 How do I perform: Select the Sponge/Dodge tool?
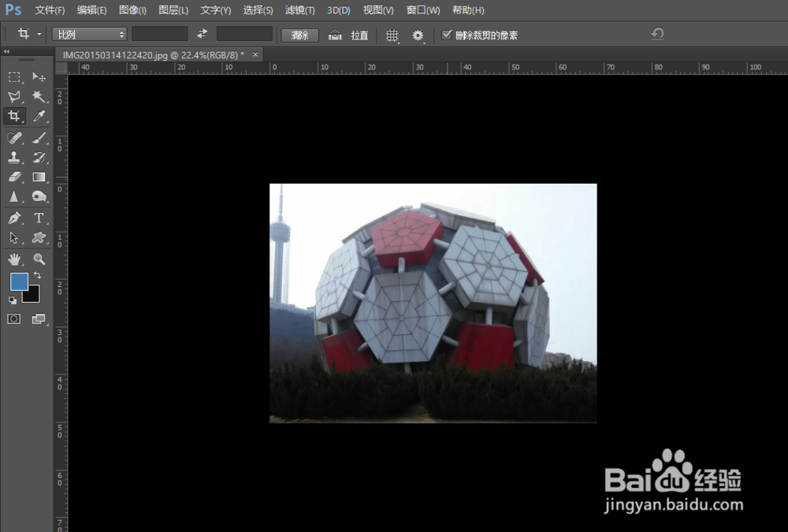click(x=39, y=196)
